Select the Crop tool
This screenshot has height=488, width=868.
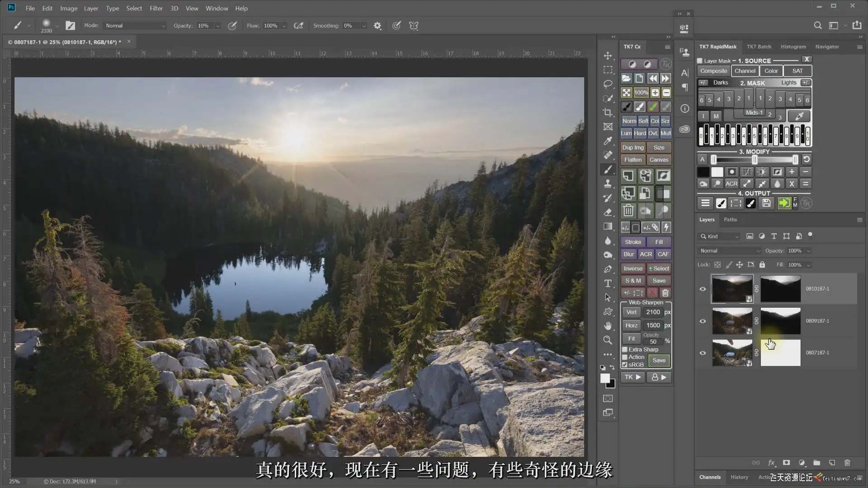click(608, 113)
